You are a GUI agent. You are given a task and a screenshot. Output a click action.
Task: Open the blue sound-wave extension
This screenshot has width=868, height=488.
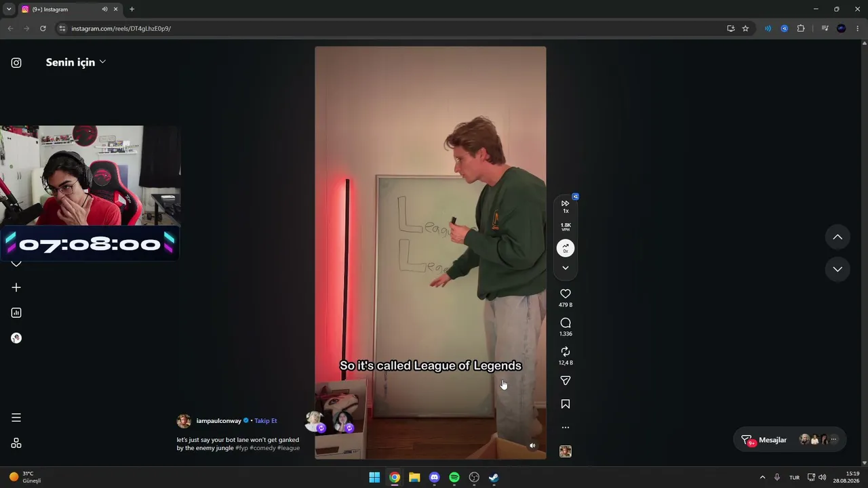768,28
